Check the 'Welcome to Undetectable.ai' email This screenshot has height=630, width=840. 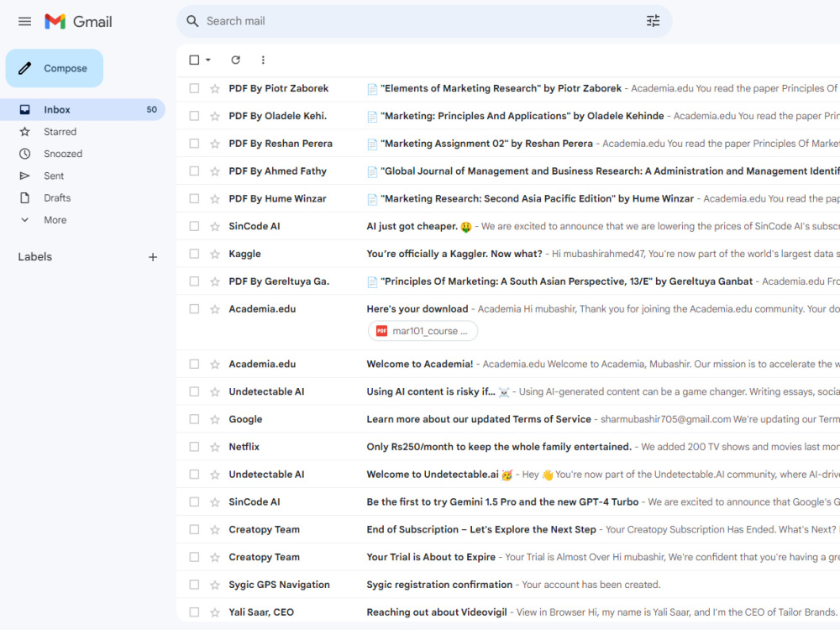194,474
